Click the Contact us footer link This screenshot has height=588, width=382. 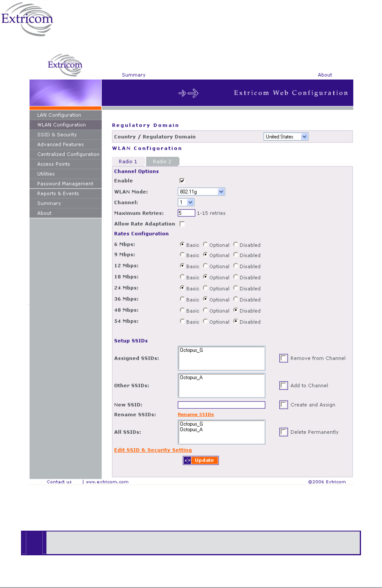[x=59, y=482]
